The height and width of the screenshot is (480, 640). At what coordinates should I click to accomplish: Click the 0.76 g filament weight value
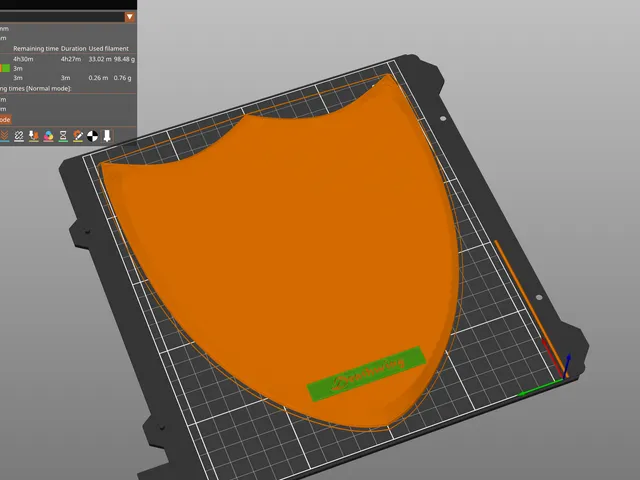tap(122, 78)
